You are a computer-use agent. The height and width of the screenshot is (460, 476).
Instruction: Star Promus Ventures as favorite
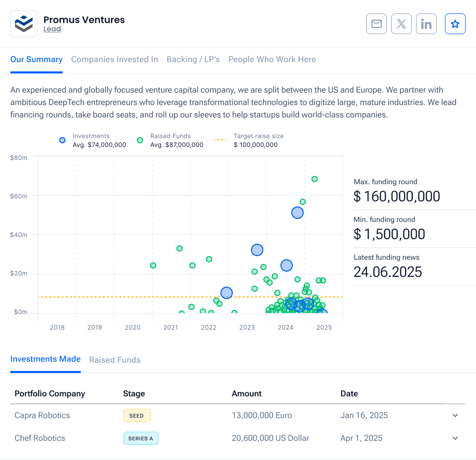pos(455,24)
